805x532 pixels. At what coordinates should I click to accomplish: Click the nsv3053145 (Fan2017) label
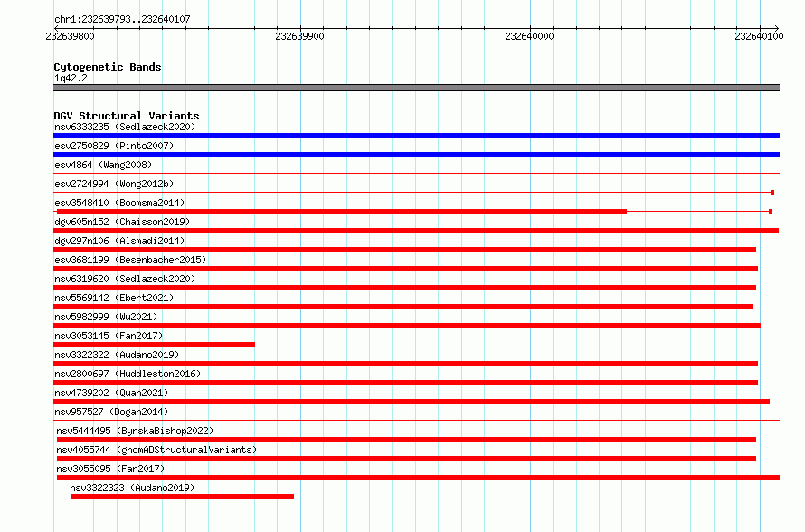(x=109, y=336)
